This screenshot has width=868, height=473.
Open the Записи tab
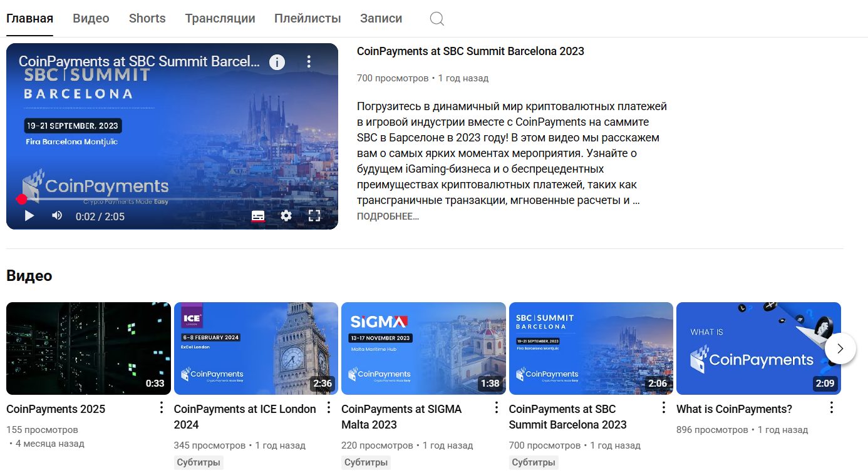coord(381,19)
